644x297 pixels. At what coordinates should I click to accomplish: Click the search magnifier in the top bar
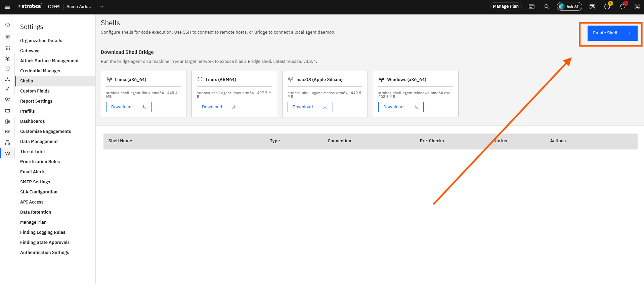(547, 7)
